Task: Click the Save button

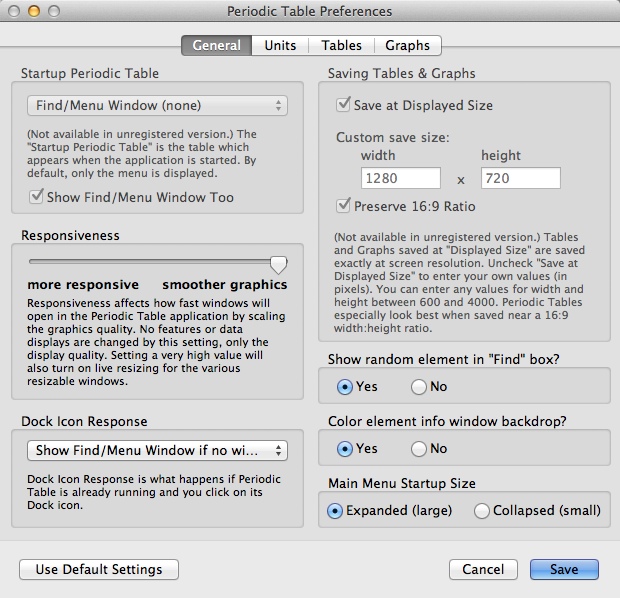Action: pyautogui.click(x=563, y=569)
